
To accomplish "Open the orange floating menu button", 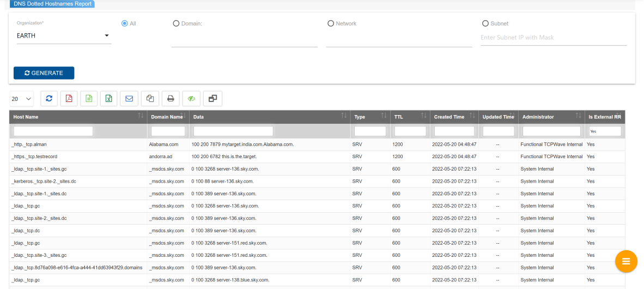I will (x=627, y=261).
